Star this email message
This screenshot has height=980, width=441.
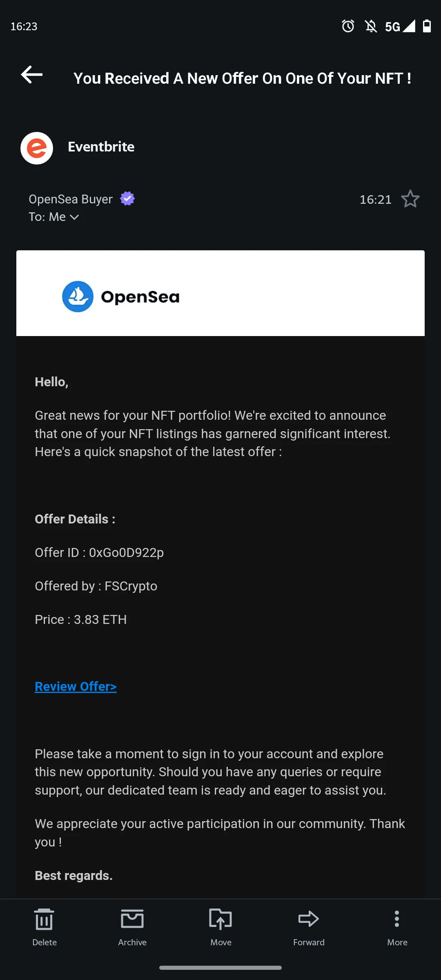point(410,199)
